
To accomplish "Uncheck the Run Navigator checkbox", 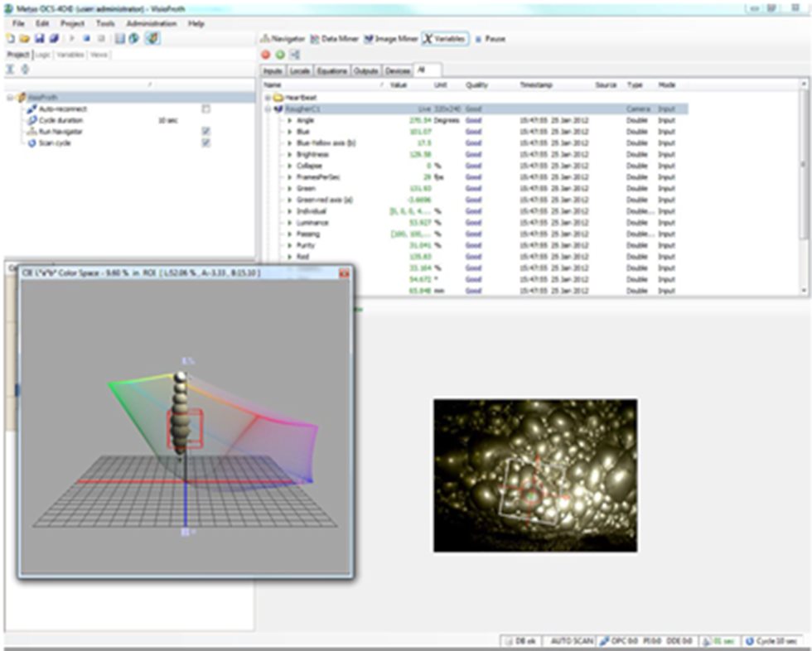I will pos(206,131).
